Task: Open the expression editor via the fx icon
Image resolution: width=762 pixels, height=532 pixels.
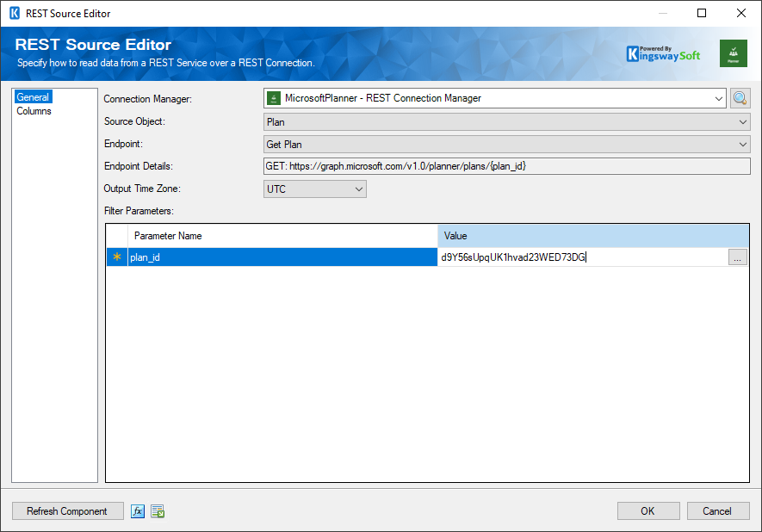Action: coord(138,510)
